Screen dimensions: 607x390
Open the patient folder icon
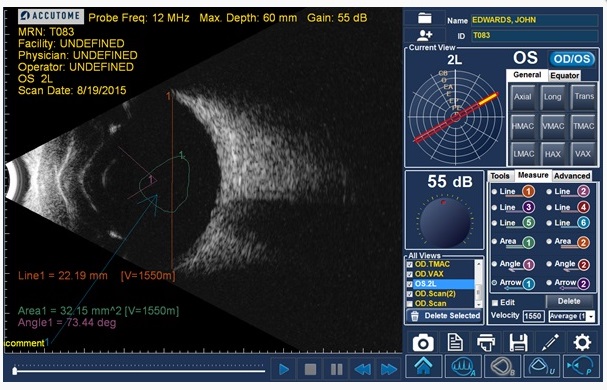coord(425,18)
